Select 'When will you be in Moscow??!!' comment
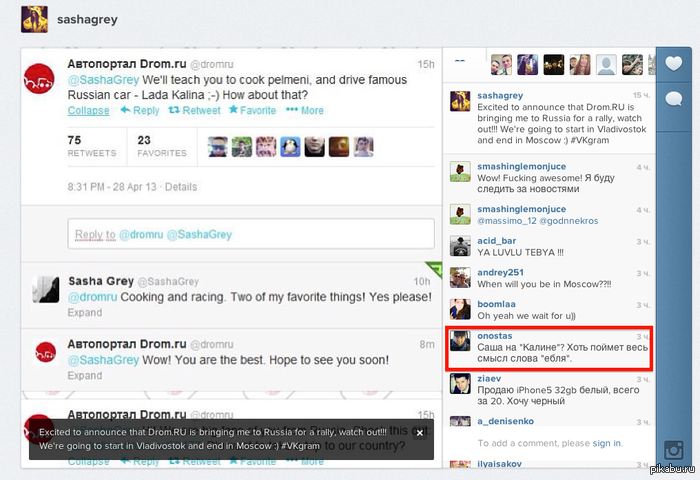The image size is (700, 480). pos(544,284)
